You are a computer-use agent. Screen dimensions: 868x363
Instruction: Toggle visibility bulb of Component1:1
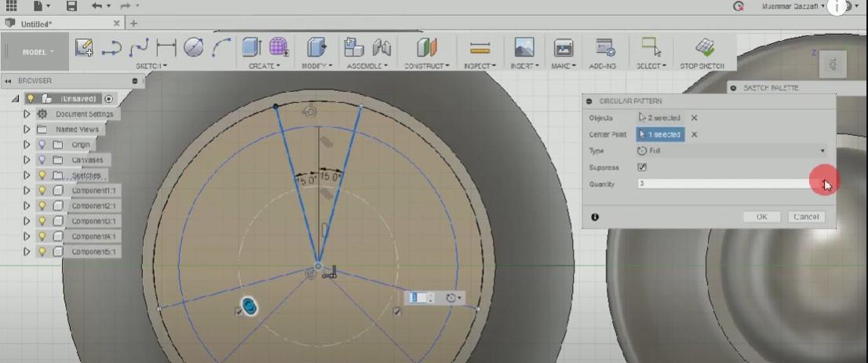[x=41, y=190]
